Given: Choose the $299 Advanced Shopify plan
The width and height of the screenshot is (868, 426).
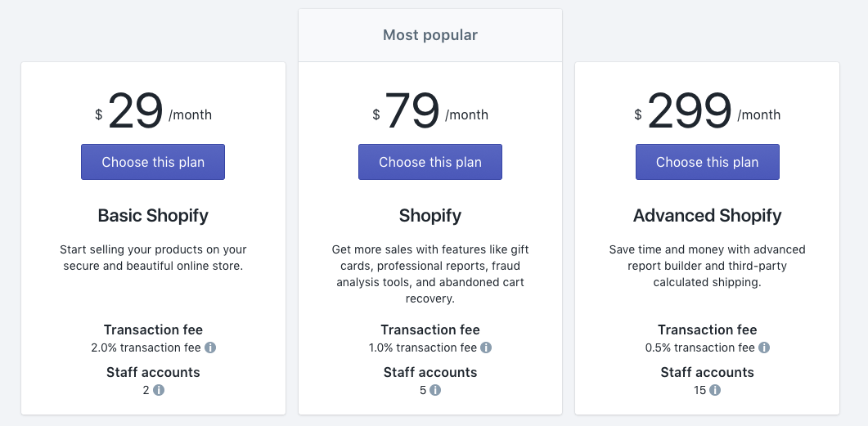Looking at the screenshot, I should coord(708,162).
